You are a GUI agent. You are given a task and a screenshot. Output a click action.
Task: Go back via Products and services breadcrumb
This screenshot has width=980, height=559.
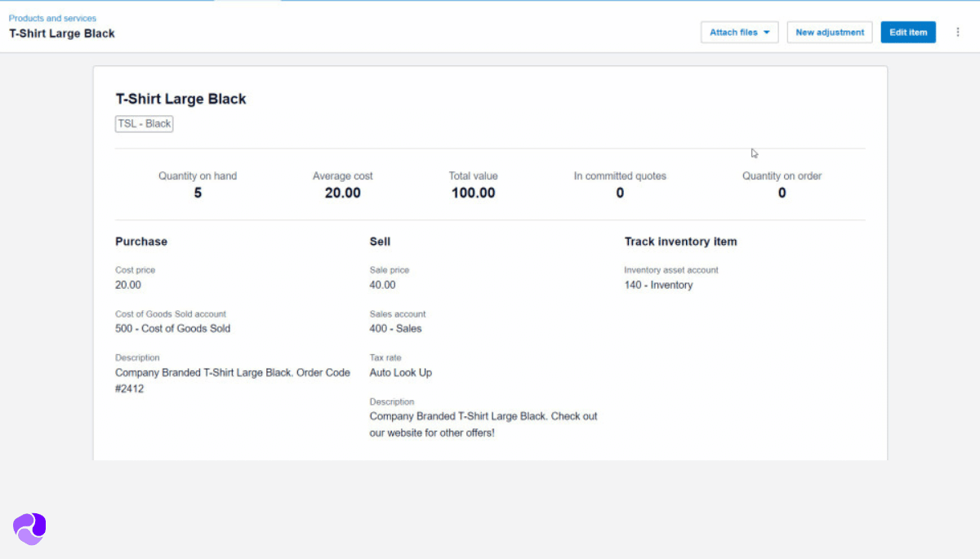[x=52, y=18]
